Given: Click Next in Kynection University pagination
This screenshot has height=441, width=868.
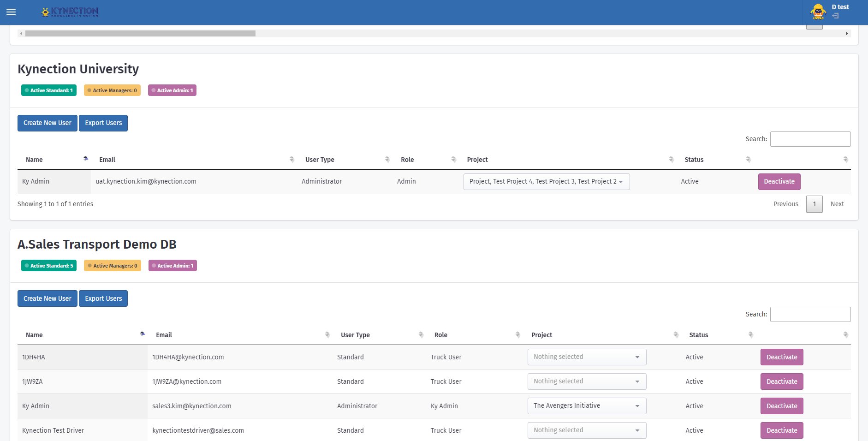Looking at the screenshot, I should click(837, 204).
